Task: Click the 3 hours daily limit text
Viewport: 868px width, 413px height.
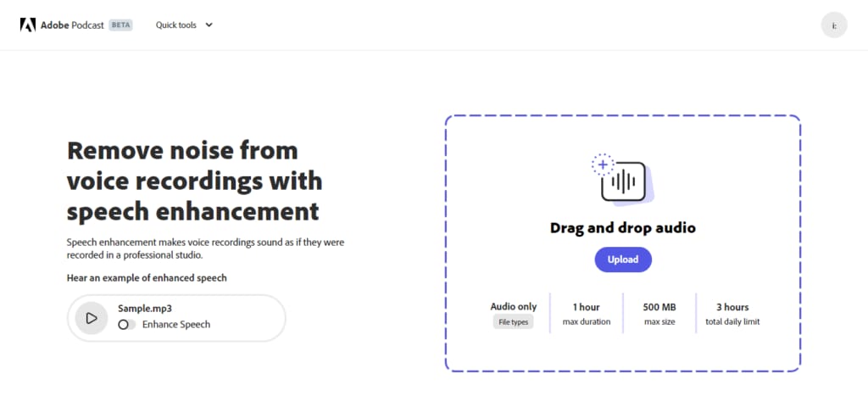Action: tap(732, 314)
